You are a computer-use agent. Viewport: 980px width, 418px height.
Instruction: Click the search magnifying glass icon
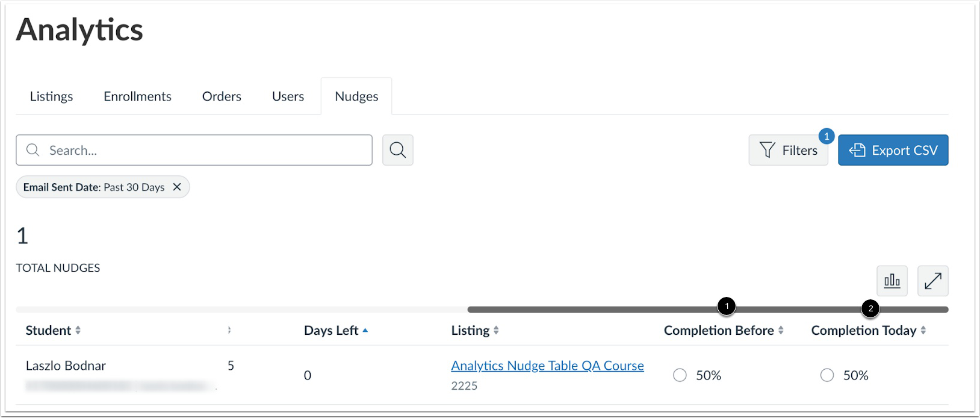click(x=397, y=150)
